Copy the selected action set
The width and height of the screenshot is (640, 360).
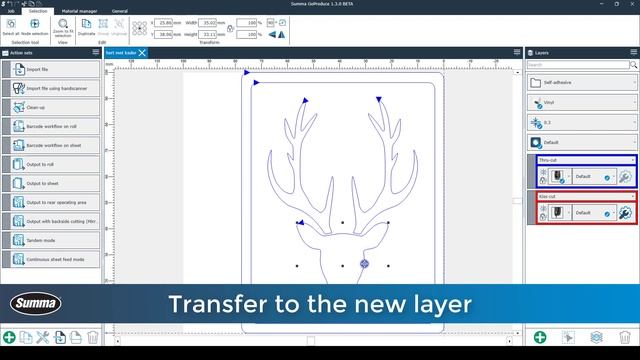[26, 338]
